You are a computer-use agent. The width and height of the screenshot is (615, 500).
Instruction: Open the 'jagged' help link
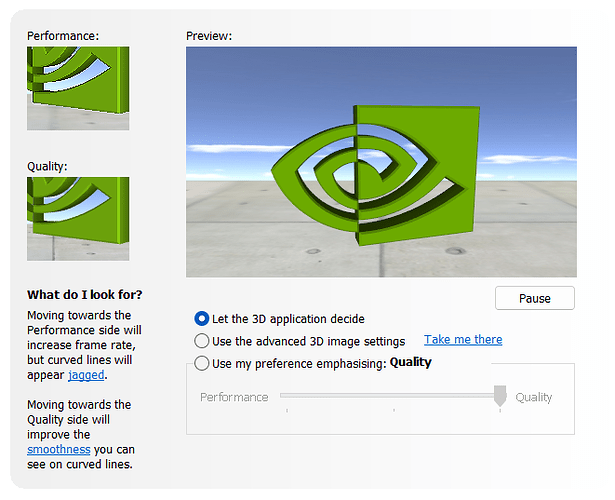click(86, 375)
